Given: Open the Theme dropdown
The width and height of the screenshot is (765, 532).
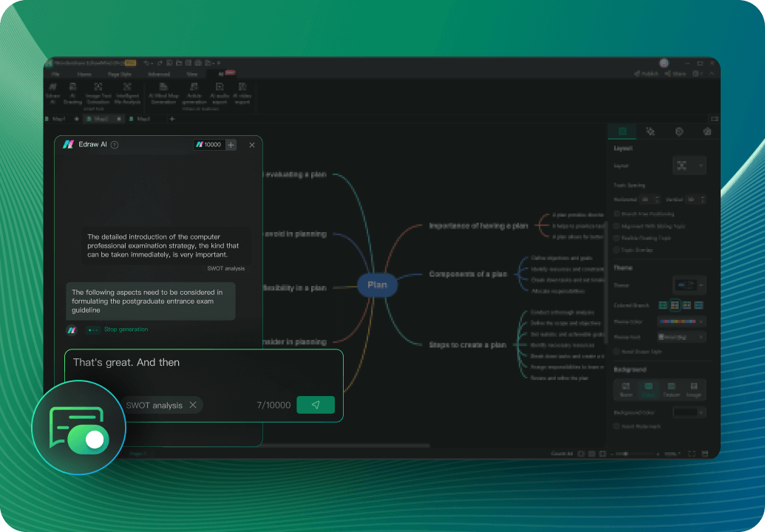Looking at the screenshot, I should (x=689, y=284).
